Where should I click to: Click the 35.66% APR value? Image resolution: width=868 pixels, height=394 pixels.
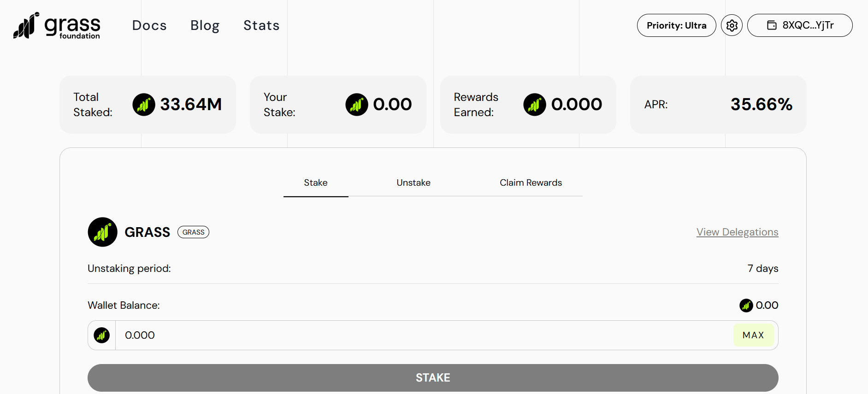762,105
